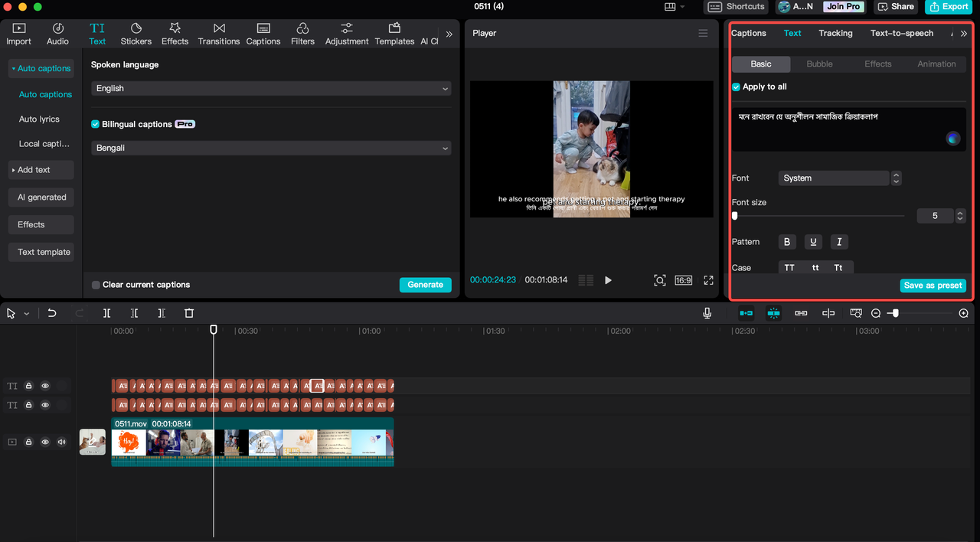Open the Templates panel
This screenshot has width=980, height=542.
tap(394, 34)
